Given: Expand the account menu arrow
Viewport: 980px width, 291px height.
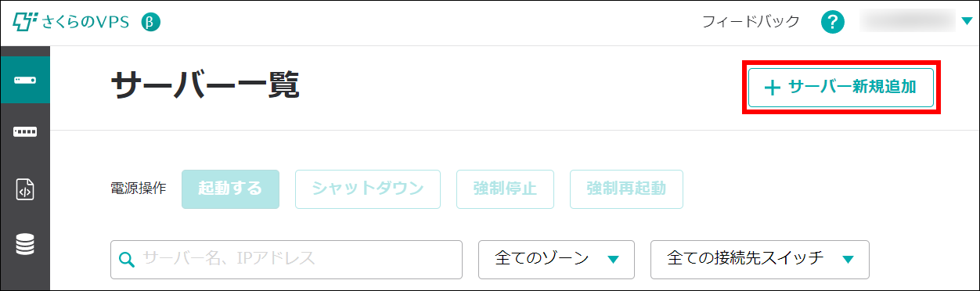Looking at the screenshot, I should (x=966, y=21).
